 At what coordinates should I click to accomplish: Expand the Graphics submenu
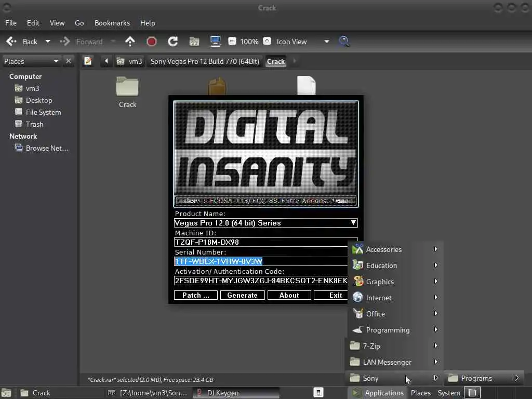click(395, 282)
